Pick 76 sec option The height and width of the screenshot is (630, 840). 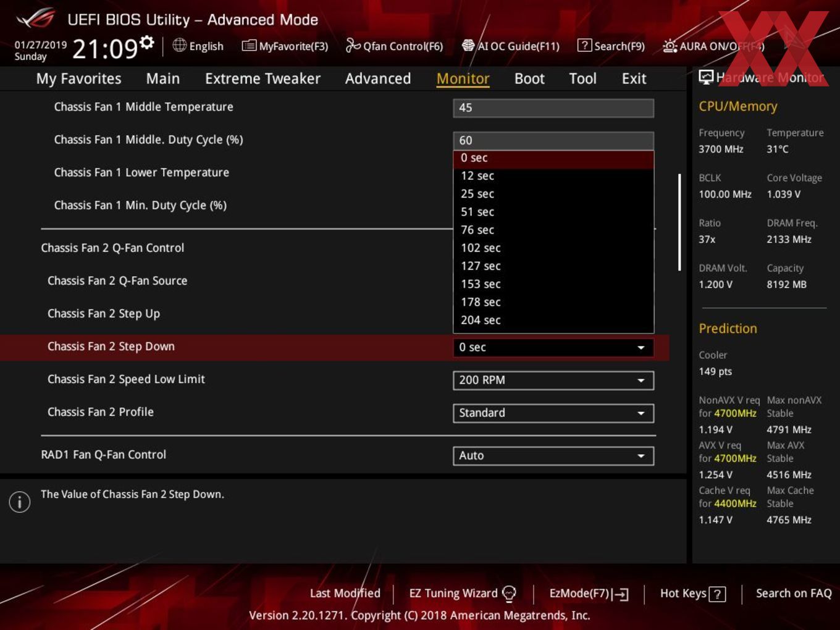click(553, 230)
